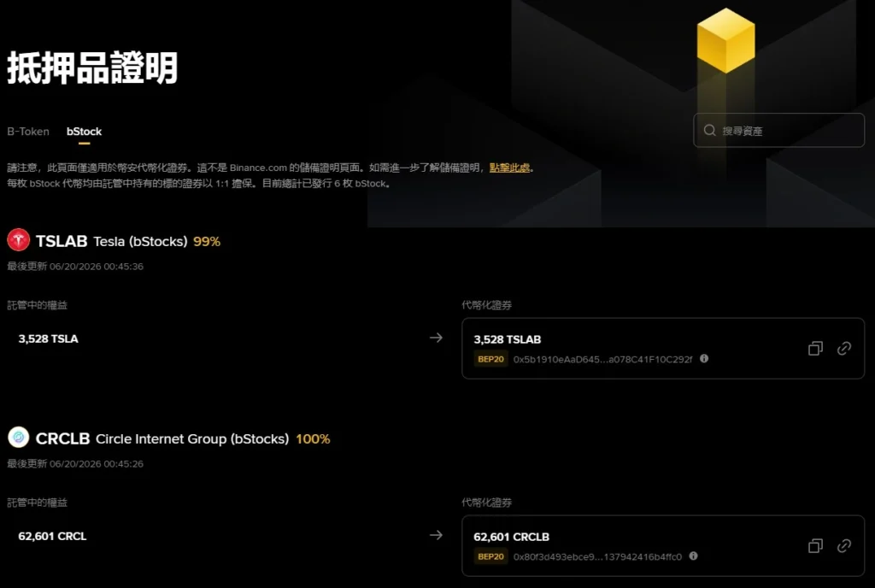Viewport: 875px width, 588px height.
Task: Click the TSLAB ticker heading
Action: pos(62,241)
